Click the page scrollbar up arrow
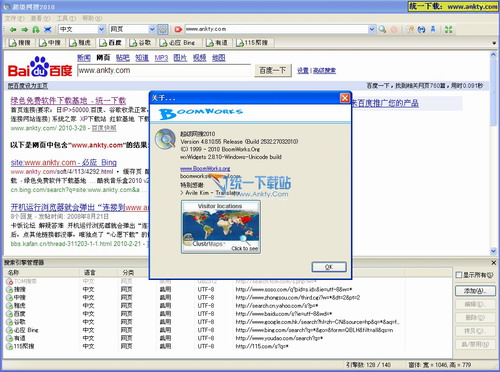Screen dimensions: 500x372 click(x=493, y=55)
